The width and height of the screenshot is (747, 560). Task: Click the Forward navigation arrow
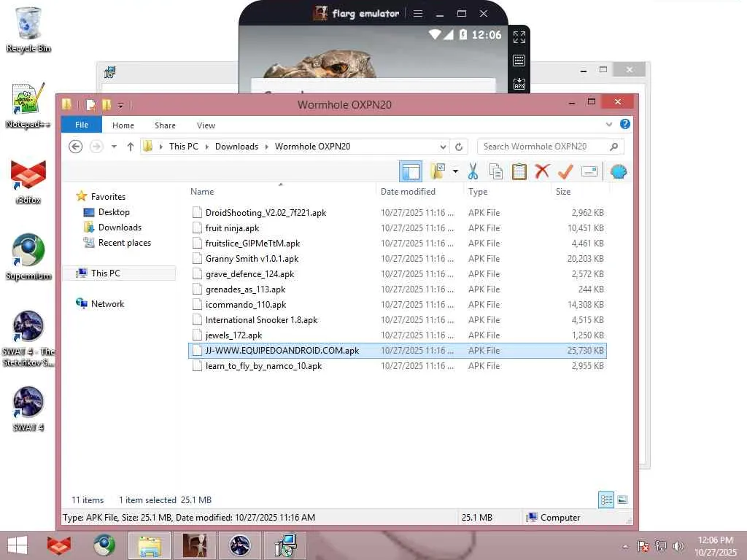point(96,146)
